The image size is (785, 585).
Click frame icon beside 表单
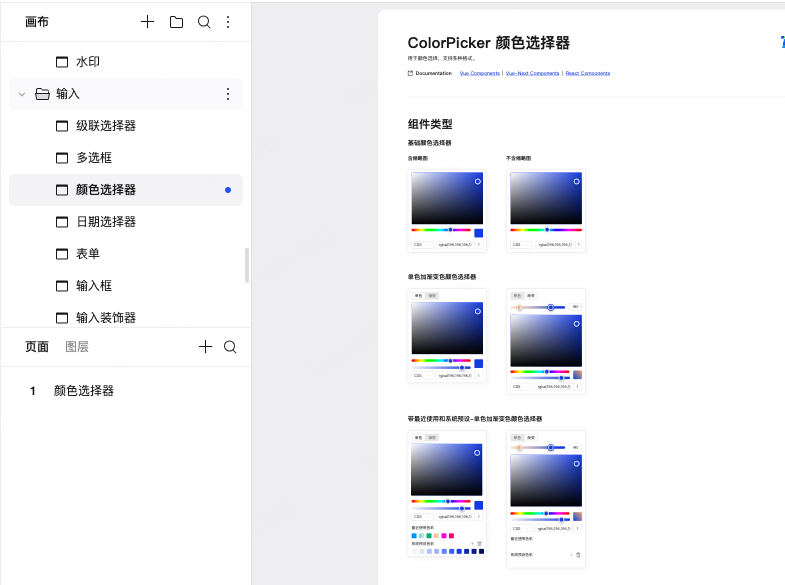pos(62,254)
